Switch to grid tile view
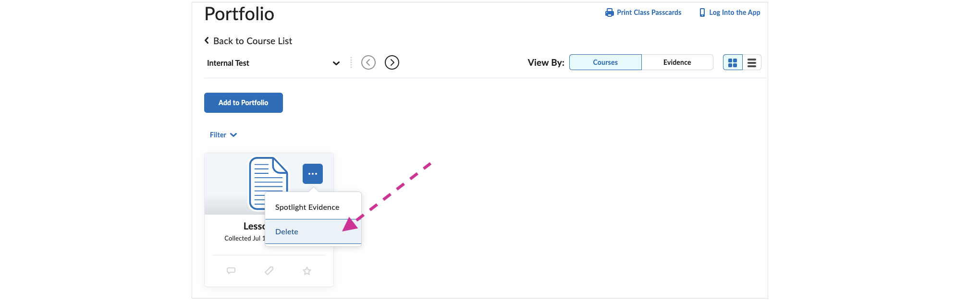 tap(733, 62)
